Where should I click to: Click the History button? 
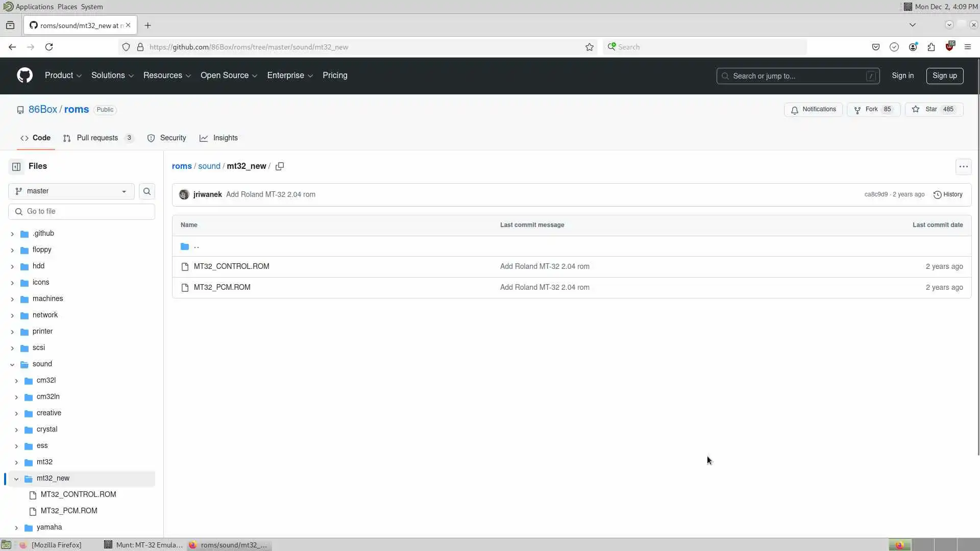tap(948, 194)
